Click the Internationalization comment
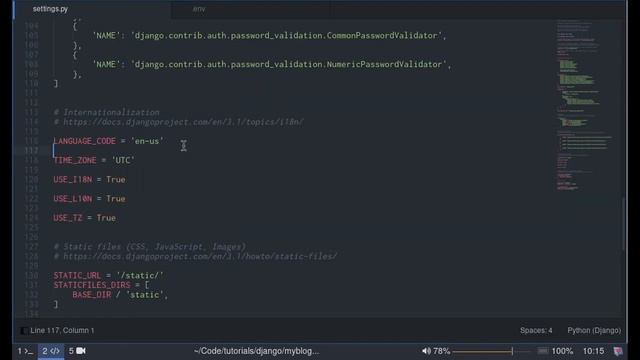Viewport: 640px width, 360px height. 106,112
